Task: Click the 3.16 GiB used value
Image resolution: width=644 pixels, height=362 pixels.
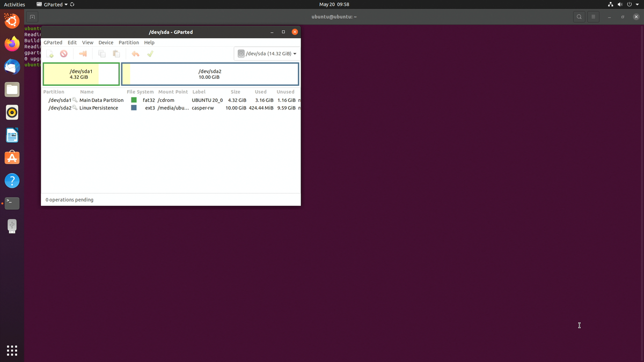Action: tap(264, 100)
